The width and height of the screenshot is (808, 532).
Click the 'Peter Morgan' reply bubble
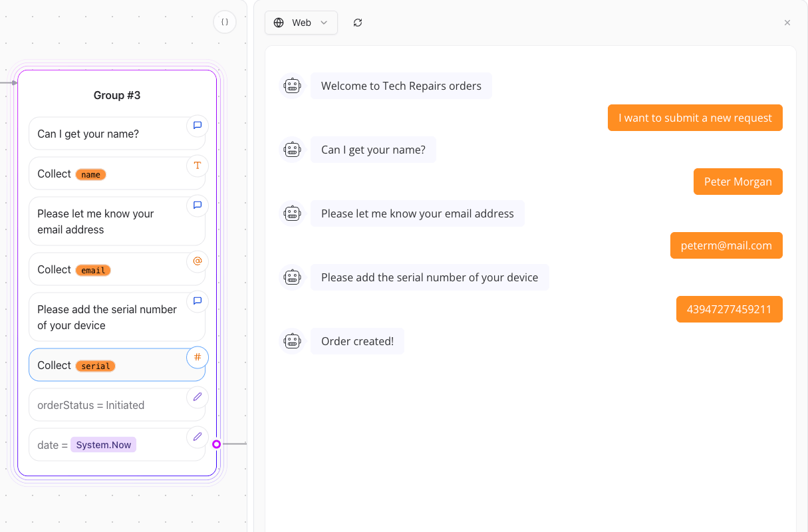click(738, 182)
